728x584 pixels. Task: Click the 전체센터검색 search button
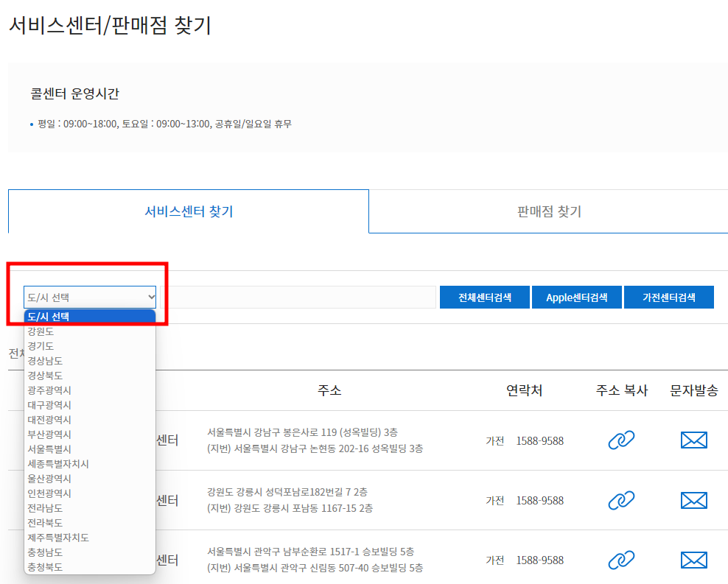tap(484, 297)
